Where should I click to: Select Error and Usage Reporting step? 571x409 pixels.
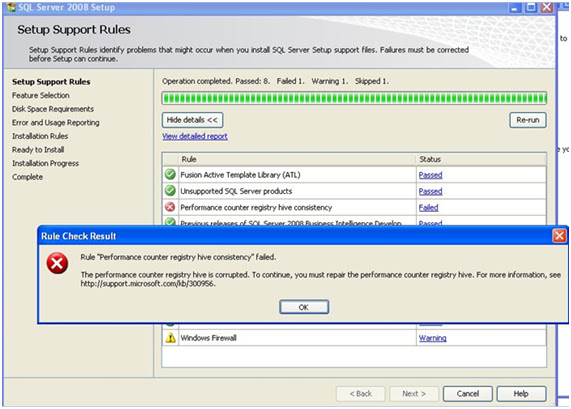tap(56, 122)
